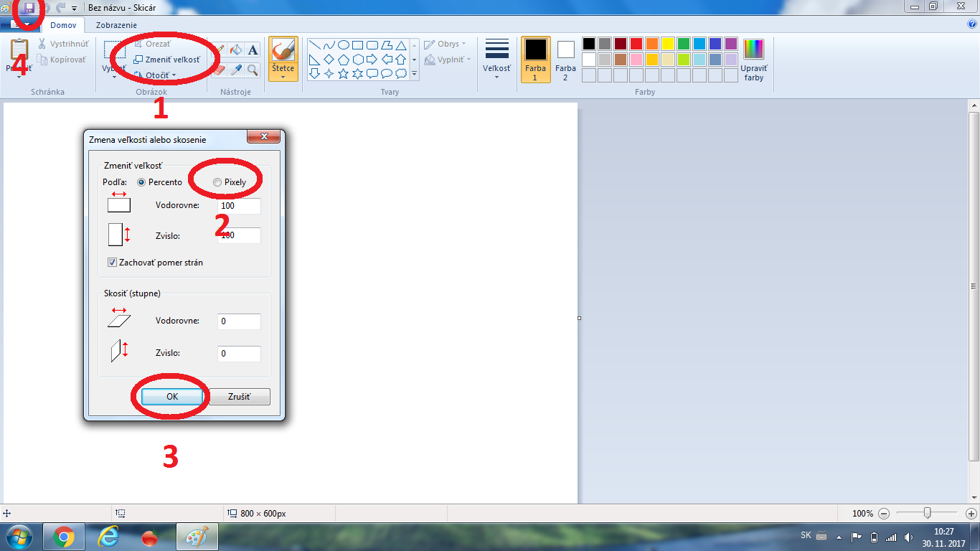Viewport: 980px width, 551px height.
Task: Toggle Zachovať pomer strán checkbox
Action: (x=113, y=263)
